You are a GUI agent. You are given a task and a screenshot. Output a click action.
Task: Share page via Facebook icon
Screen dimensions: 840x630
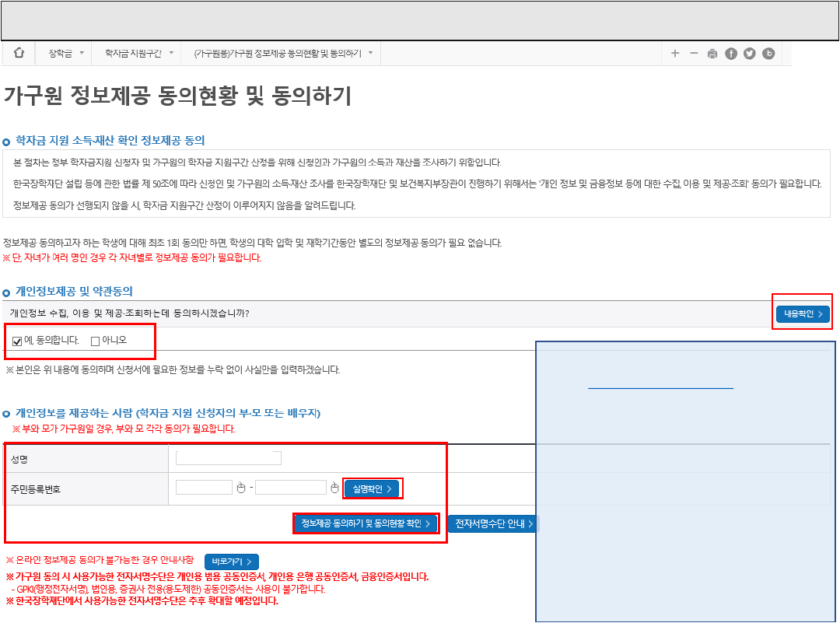(731, 54)
